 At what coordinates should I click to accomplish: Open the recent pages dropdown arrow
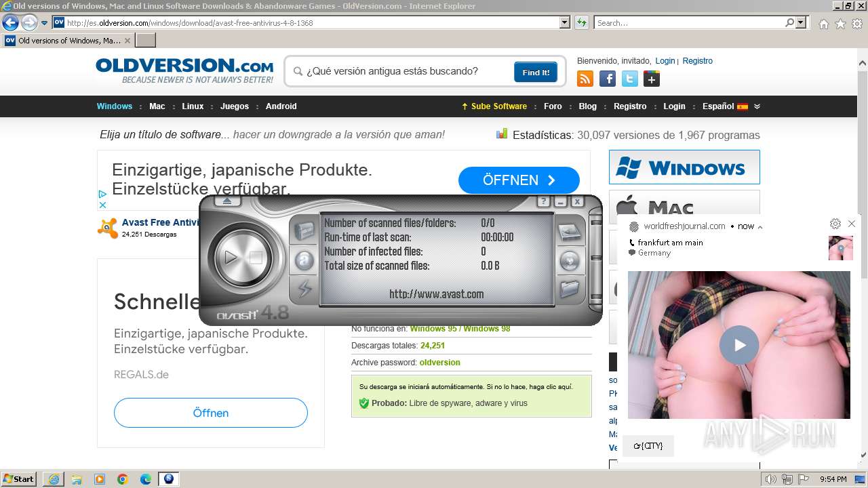[45, 23]
